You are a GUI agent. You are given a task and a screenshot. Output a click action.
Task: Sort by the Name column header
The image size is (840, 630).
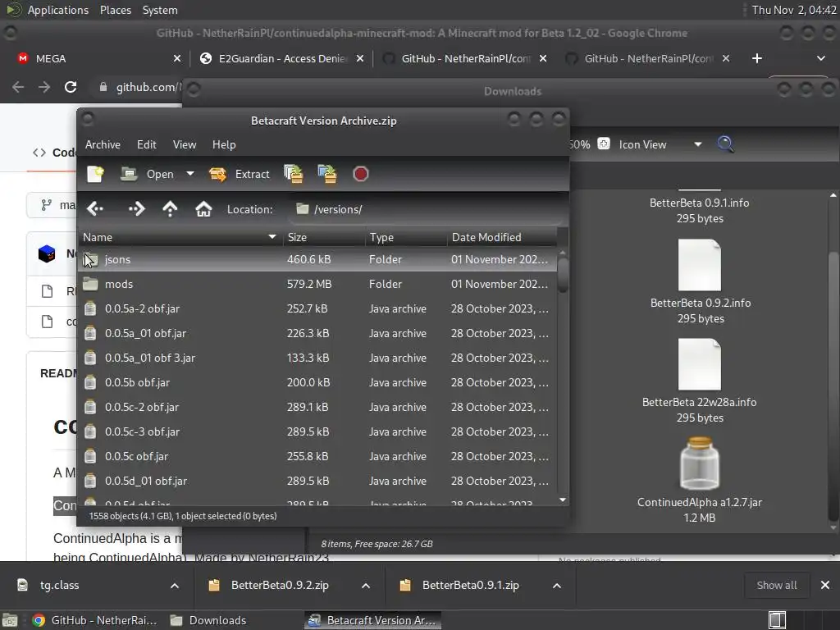point(180,237)
